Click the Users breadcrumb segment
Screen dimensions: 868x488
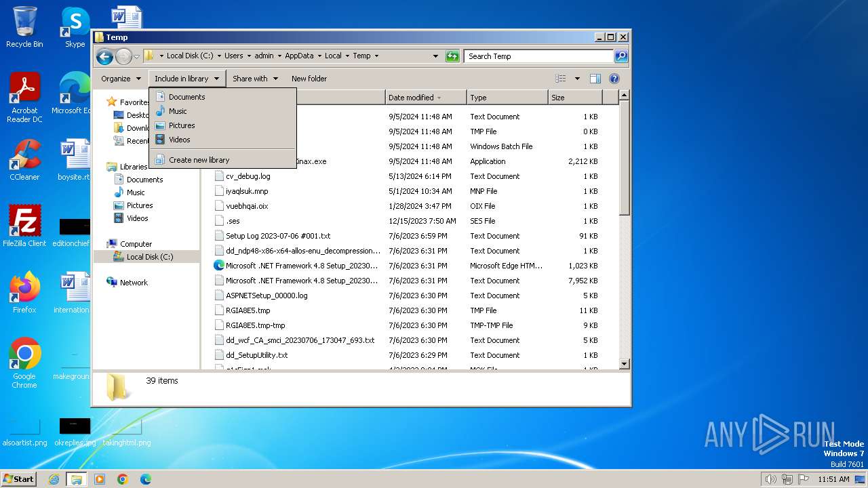click(x=233, y=56)
